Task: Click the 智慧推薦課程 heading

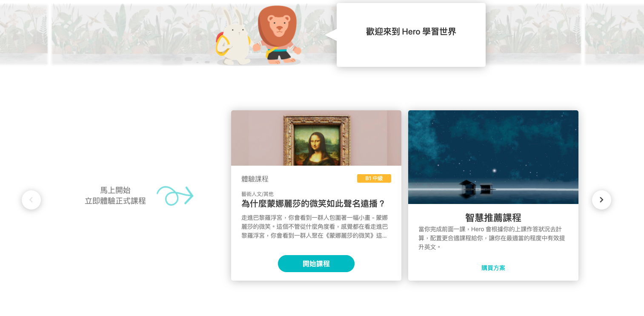Action: (x=493, y=218)
